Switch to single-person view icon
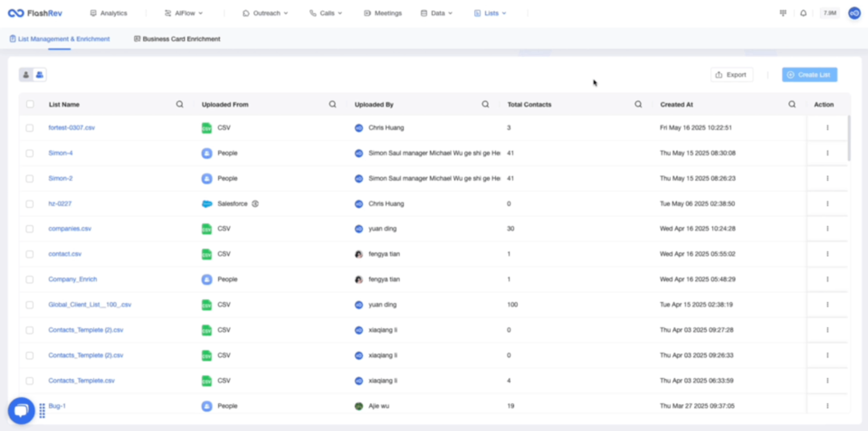The width and height of the screenshot is (868, 431). click(x=26, y=75)
